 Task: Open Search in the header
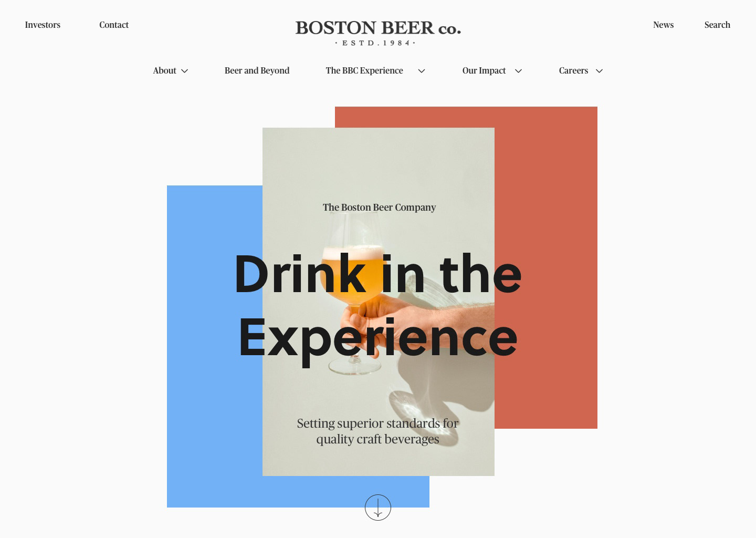(717, 25)
